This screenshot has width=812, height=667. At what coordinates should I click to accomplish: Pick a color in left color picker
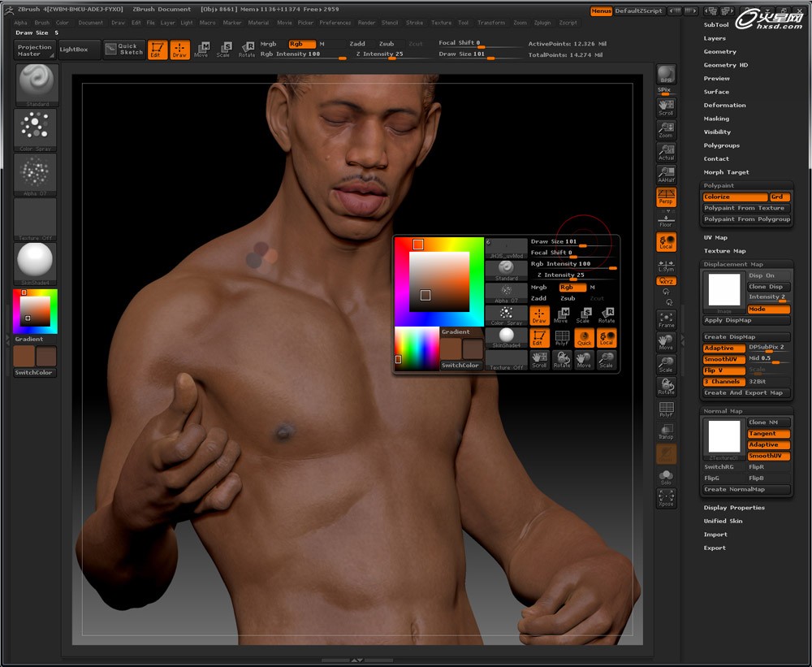click(x=35, y=311)
